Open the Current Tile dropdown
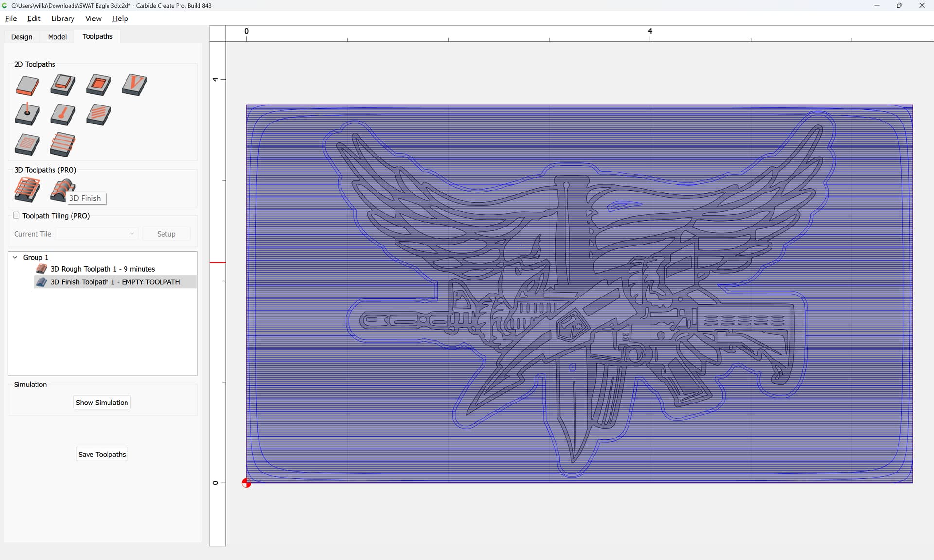934x560 pixels. [x=97, y=234]
